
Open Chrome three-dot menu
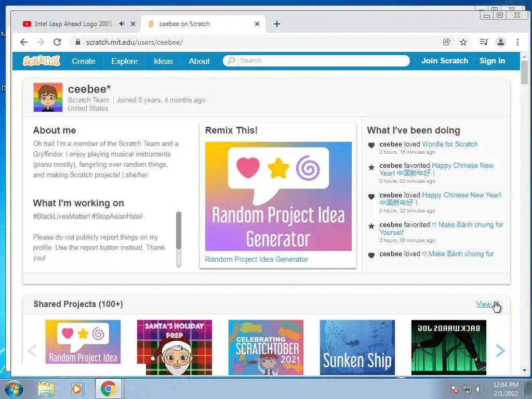point(517,42)
